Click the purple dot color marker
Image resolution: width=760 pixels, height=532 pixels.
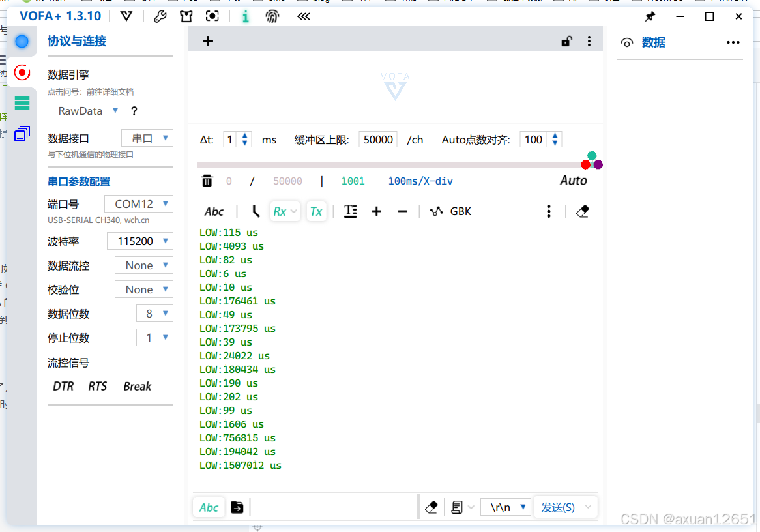(x=598, y=165)
